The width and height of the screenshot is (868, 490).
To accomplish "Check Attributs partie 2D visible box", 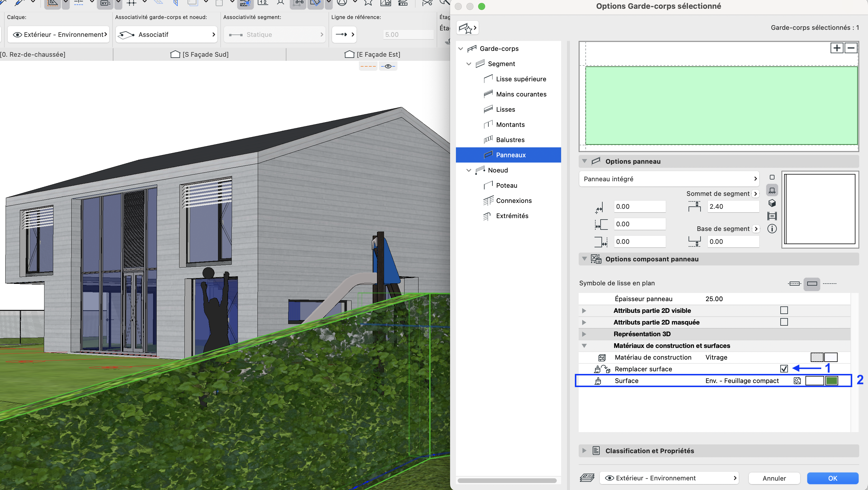I will click(x=784, y=310).
